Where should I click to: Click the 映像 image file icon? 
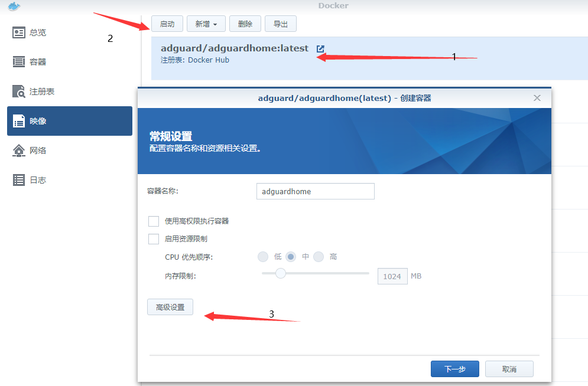point(19,121)
